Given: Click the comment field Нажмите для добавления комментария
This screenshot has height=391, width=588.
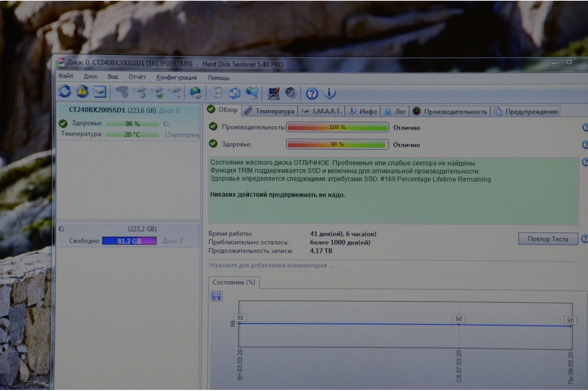Looking at the screenshot, I should (272, 265).
